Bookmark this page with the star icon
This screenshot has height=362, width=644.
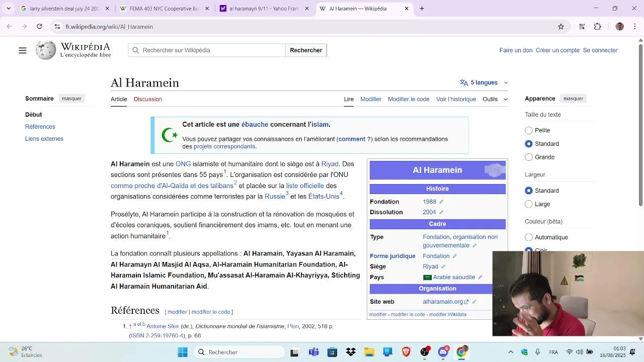[x=561, y=27]
